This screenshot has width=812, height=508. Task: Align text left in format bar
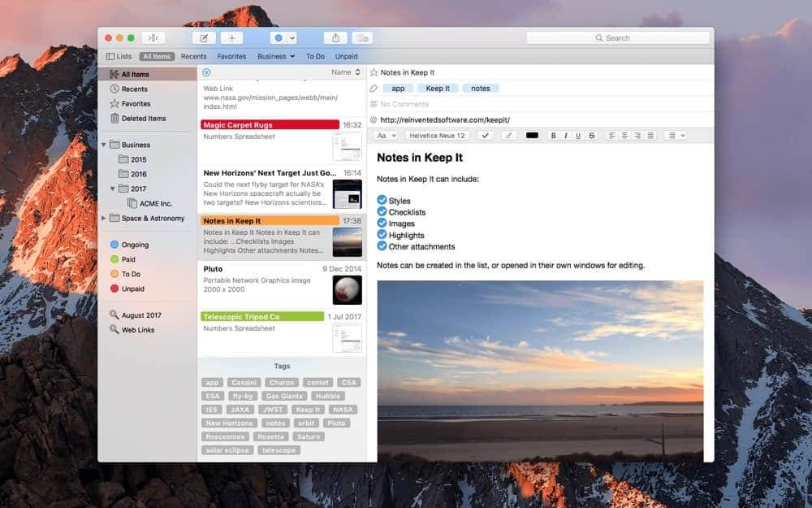click(612, 135)
